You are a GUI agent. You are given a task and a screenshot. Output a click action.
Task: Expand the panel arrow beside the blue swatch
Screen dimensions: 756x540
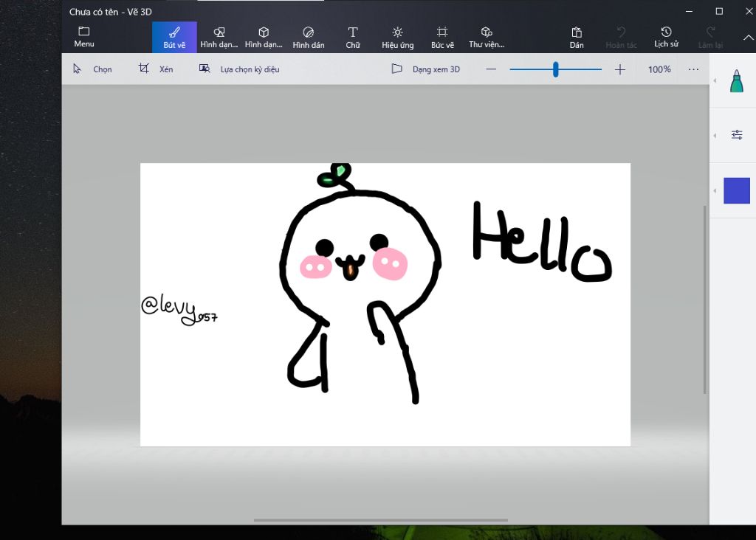click(x=715, y=191)
